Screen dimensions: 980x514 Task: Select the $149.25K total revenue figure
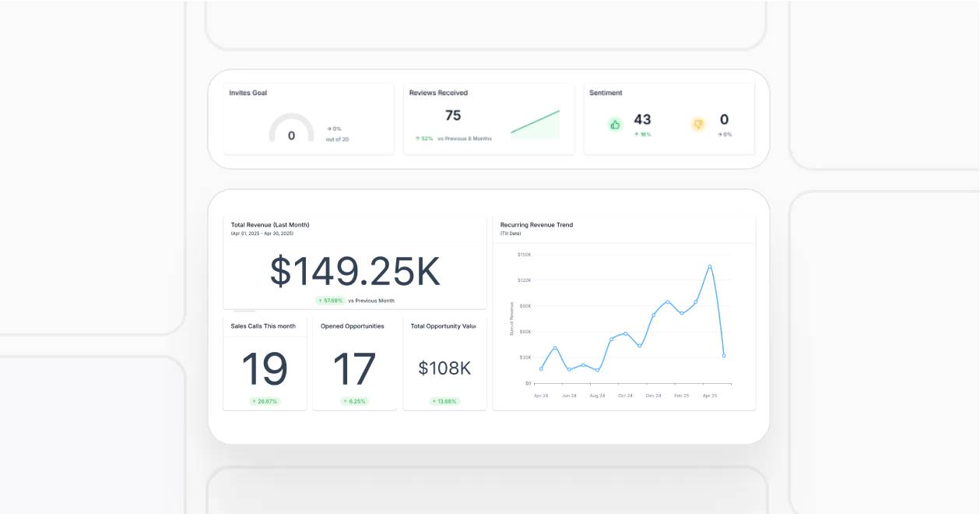tap(355, 272)
